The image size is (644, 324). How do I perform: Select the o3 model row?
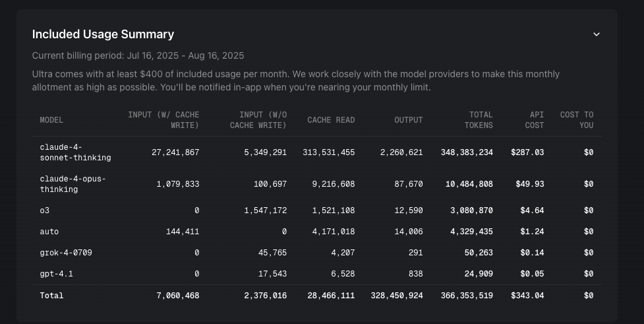45,211
